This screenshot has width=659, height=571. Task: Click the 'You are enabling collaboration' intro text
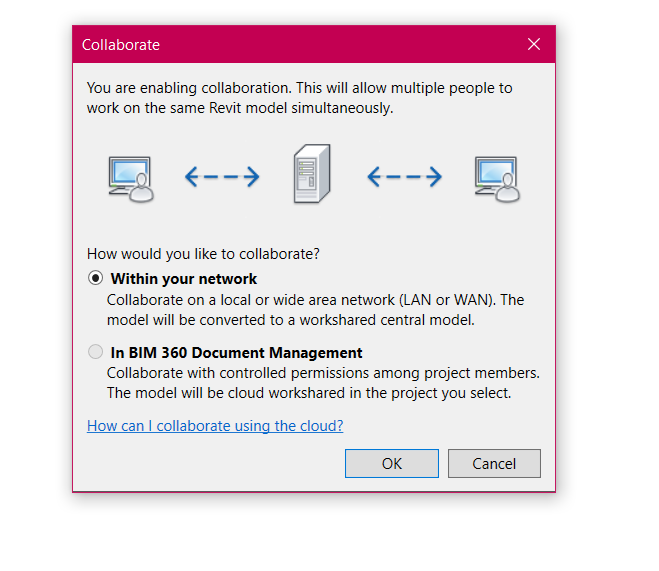tap(299, 98)
